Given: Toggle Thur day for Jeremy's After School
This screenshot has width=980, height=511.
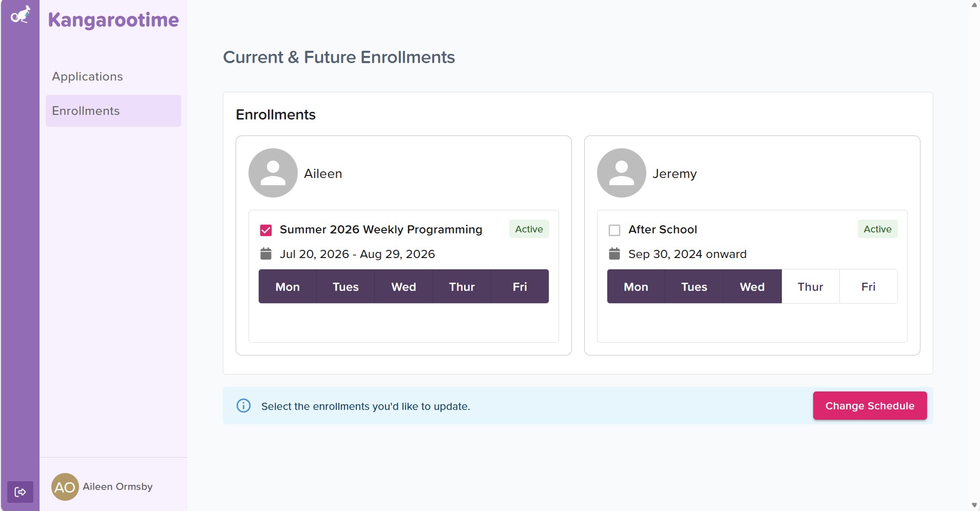Looking at the screenshot, I should 811,286.
